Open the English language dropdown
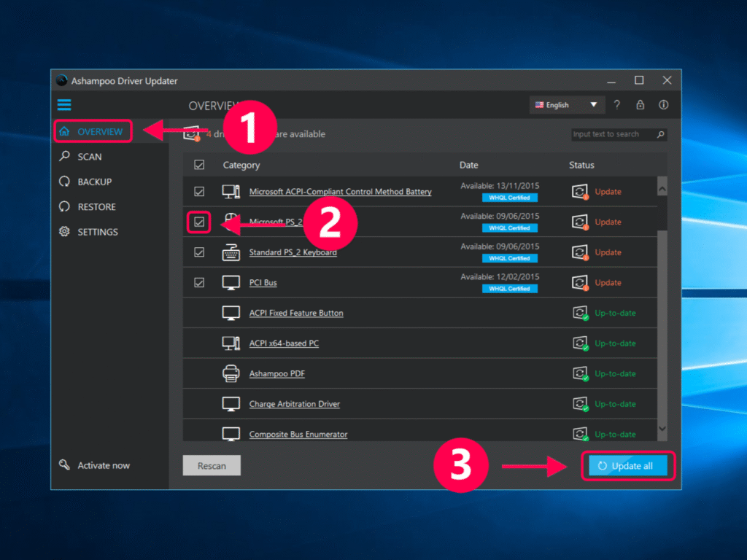747x560 pixels. (x=565, y=105)
